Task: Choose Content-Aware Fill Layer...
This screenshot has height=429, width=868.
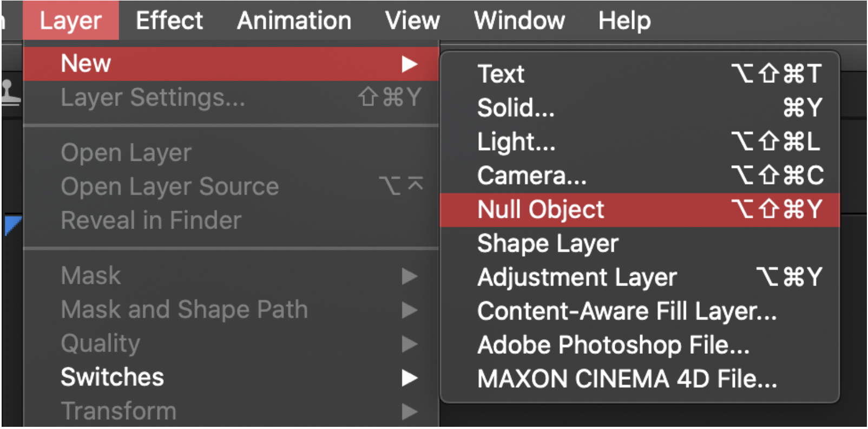Action: pyautogui.click(x=640, y=311)
